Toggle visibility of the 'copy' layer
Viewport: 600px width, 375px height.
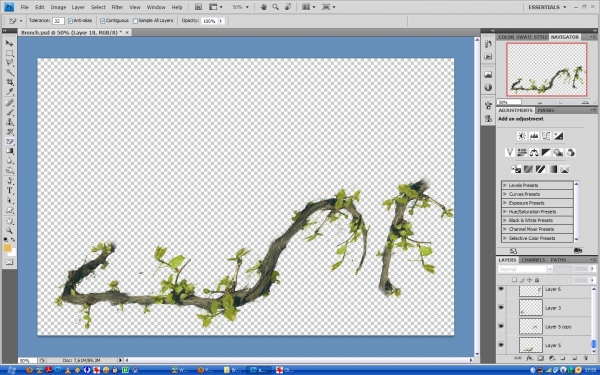(501, 326)
